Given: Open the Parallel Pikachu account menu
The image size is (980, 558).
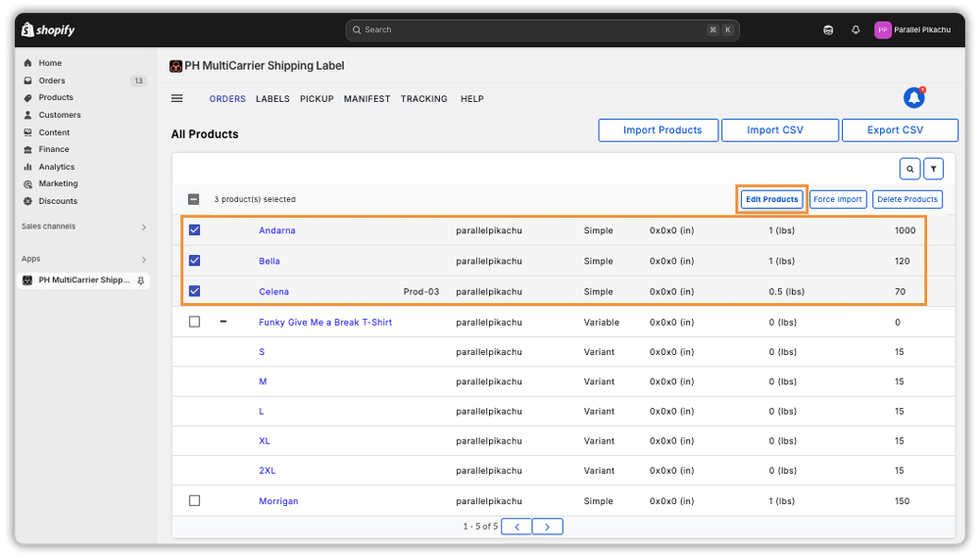Looking at the screenshot, I should point(912,29).
